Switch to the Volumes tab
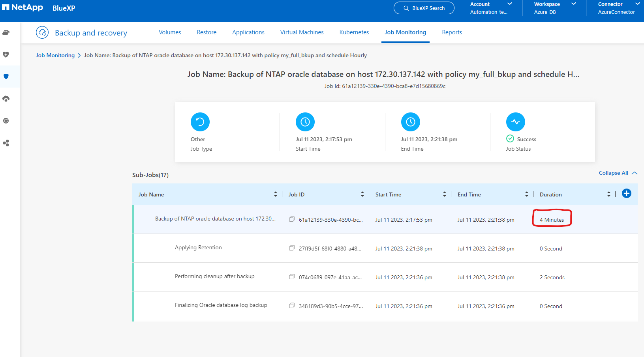644x357 pixels. coord(170,32)
